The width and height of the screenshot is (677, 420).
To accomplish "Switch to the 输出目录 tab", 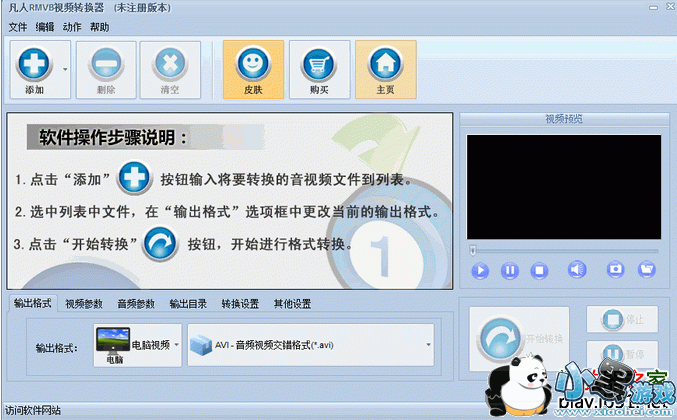I will coord(188,304).
